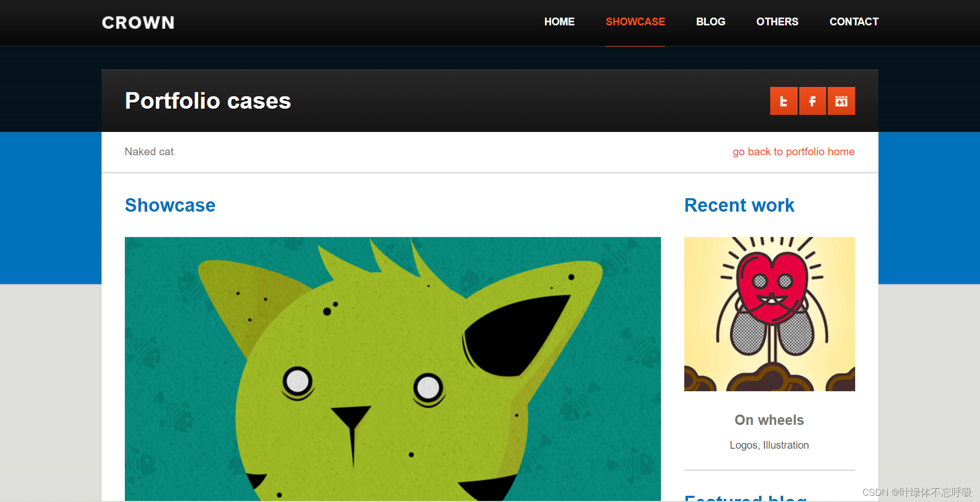Click the 'Naked cat' breadcrumb text
Image resolution: width=980 pixels, height=502 pixels.
[x=149, y=152]
